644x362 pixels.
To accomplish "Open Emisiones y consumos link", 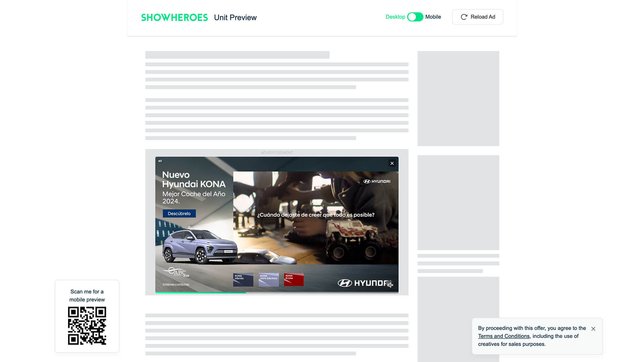I will click(176, 284).
